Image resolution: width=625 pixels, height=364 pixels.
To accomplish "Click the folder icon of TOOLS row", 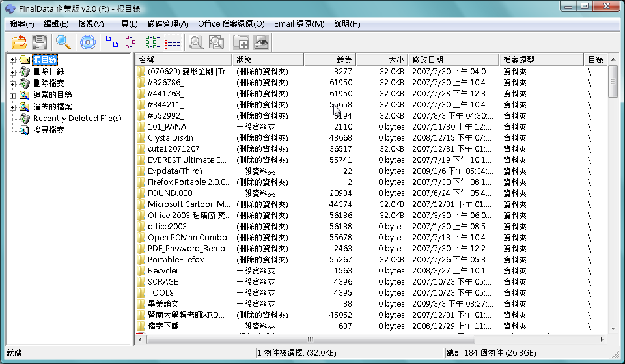I will coord(141,292).
